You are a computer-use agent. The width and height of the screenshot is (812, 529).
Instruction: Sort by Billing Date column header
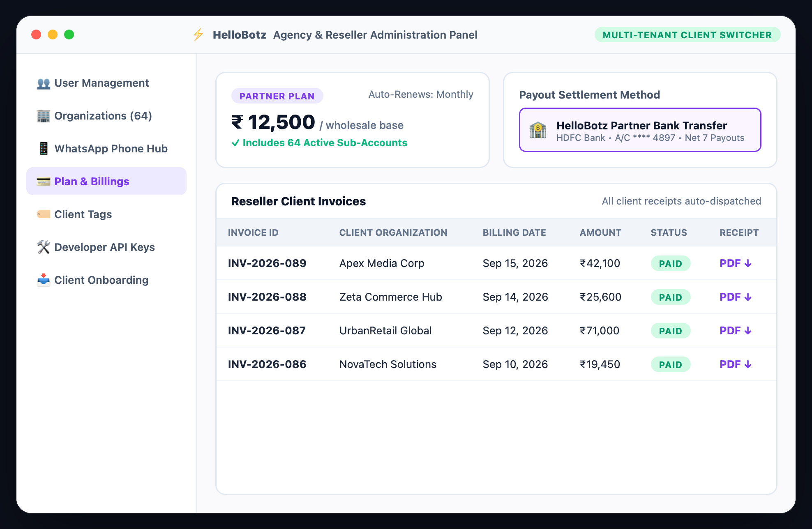(x=514, y=232)
